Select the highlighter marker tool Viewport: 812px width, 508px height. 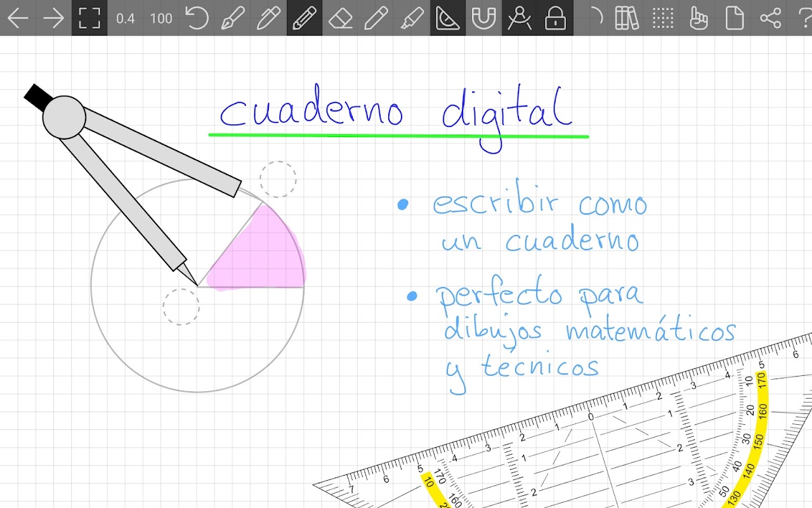point(412,18)
